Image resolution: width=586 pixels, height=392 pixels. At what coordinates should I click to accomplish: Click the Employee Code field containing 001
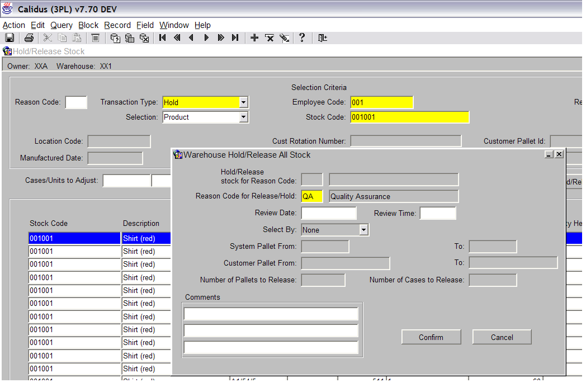(381, 102)
